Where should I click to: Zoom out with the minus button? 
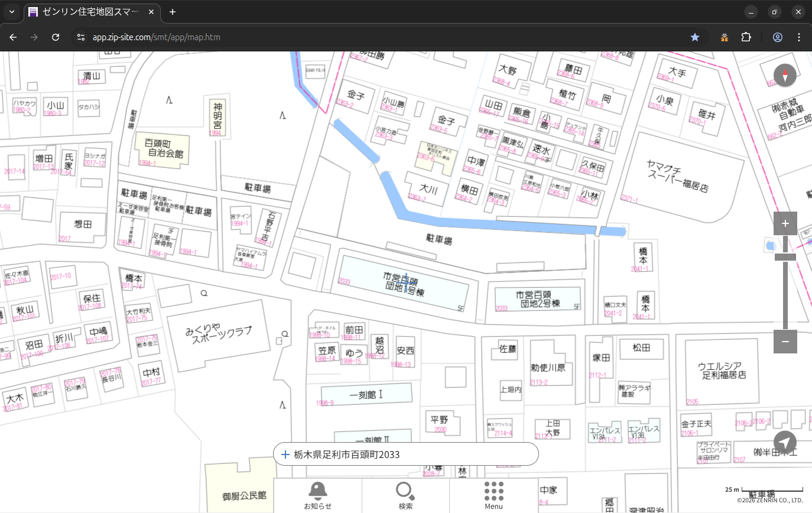[785, 342]
